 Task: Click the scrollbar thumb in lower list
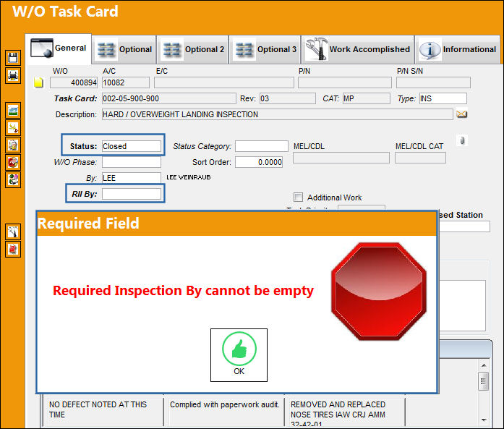tap(483, 381)
